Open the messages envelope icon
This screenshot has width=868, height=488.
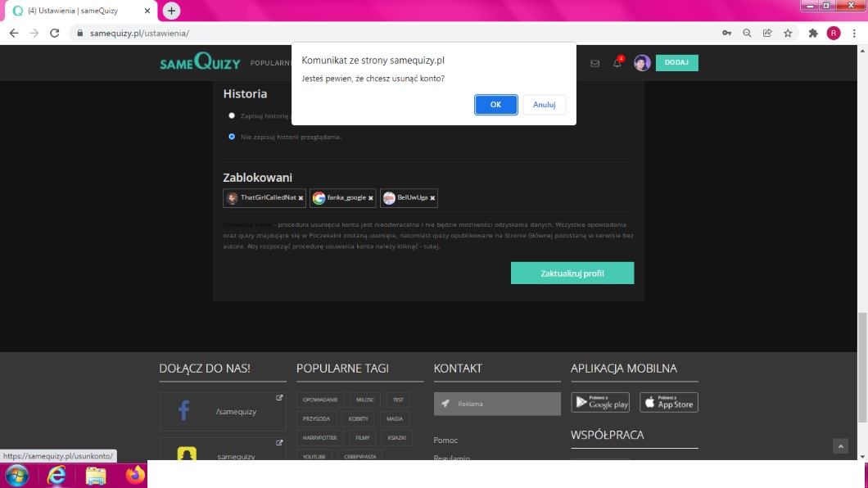[x=595, y=63]
